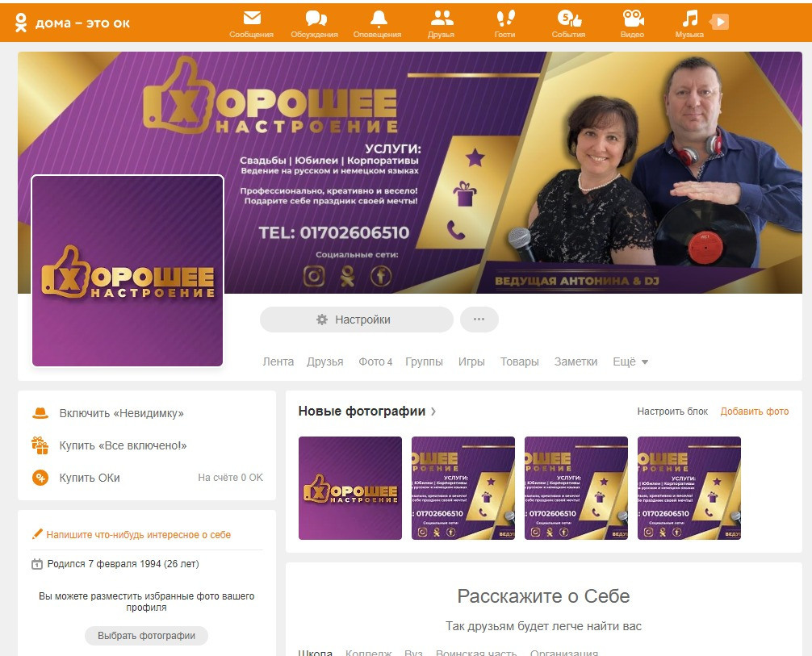Expand the Ещё dropdown menu
This screenshot has width=812, height=656.
tap(630, 362)
